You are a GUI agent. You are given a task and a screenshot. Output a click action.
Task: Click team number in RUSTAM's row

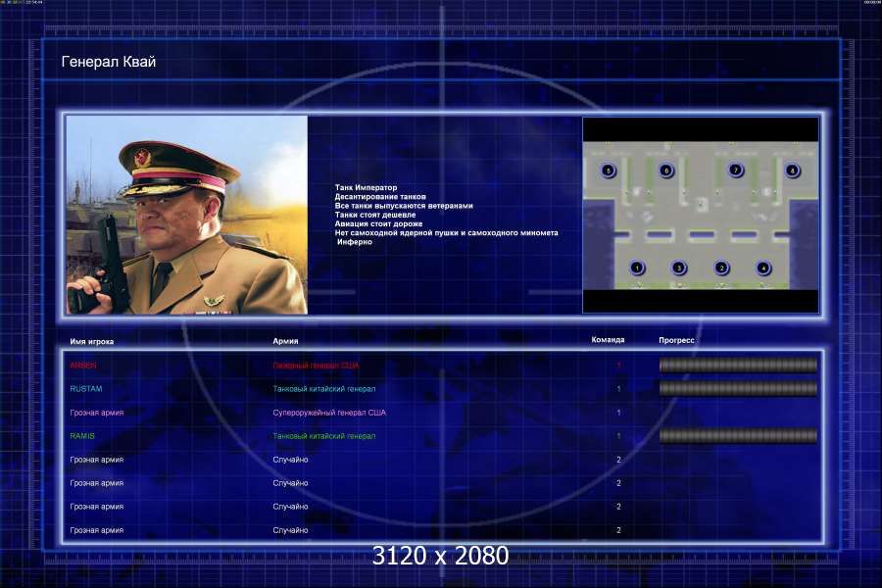click(618, 389)
